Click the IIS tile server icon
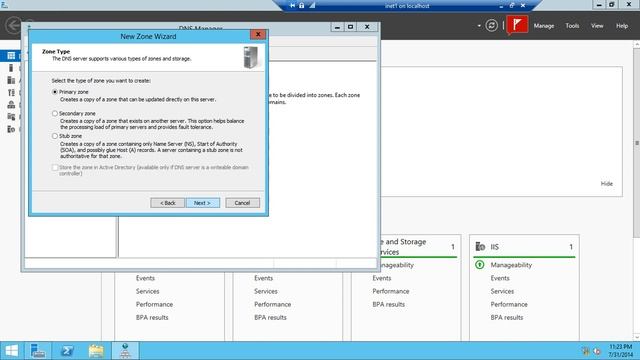Screen dimensions: 640x360 (x=480, y=247)
